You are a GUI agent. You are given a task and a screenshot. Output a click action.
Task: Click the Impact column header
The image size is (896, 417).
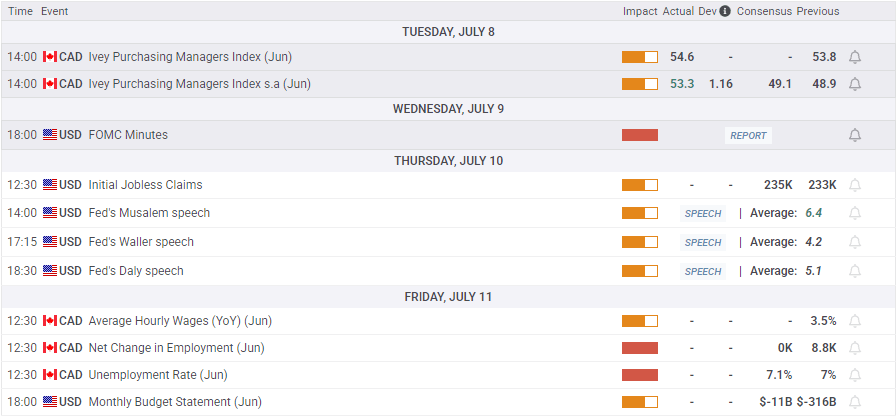click(640, 11)
